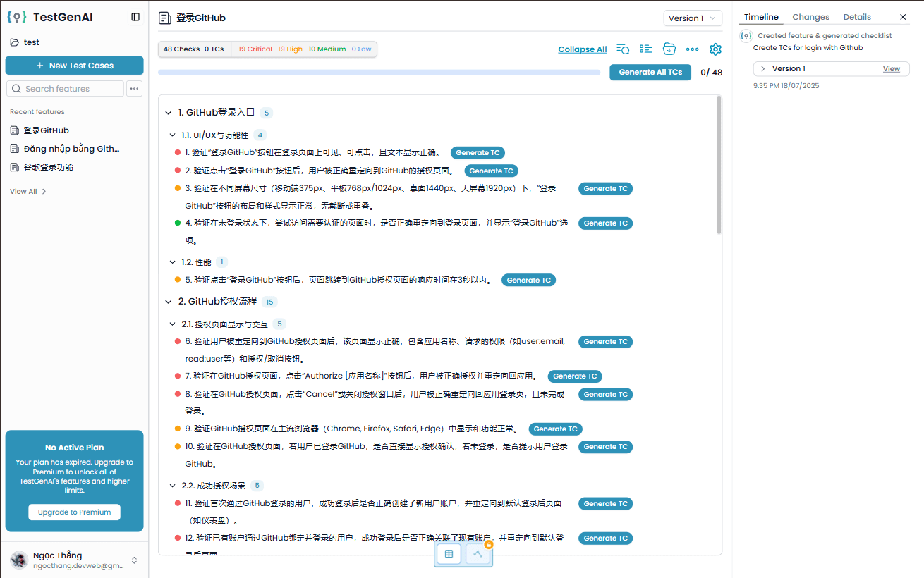Click the checklist vertical scrollbar
This screenshot has height=578, width=924.
click(719, 165)
